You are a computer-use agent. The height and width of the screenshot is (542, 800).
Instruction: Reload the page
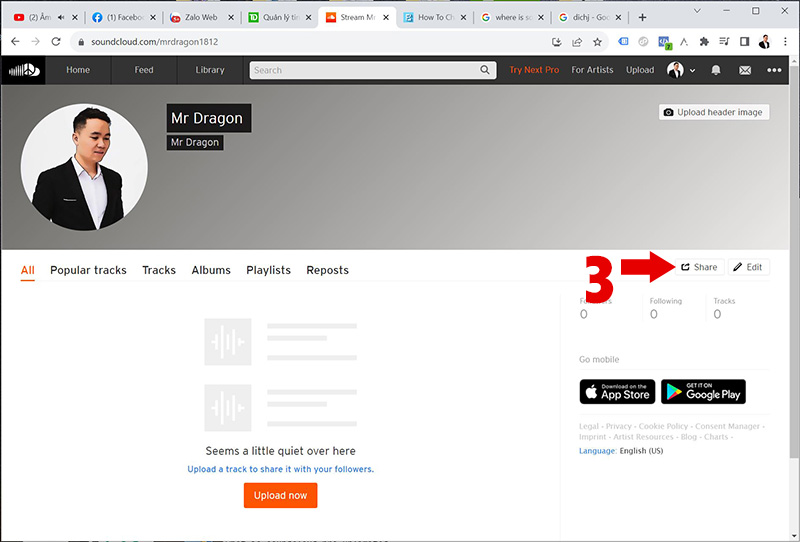tap(55, 42)
